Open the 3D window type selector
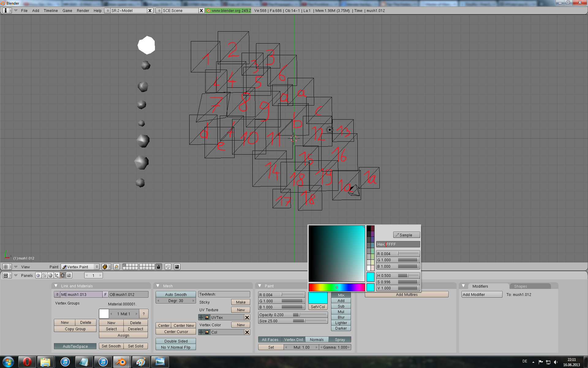This screenshot has height=368, width=588. point(7,267)
